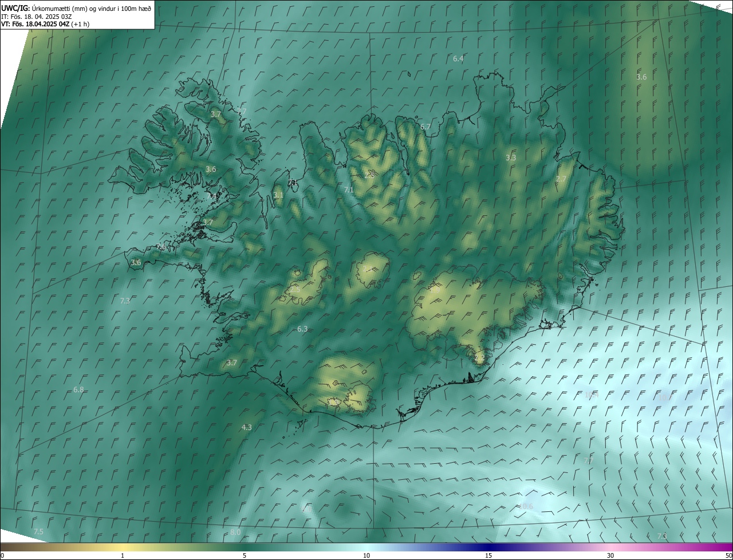Click the "VT: Fös. 18.04.2025 04Z (+1 h)" line
Screen dimensions: 733x560
click(45, 24)
